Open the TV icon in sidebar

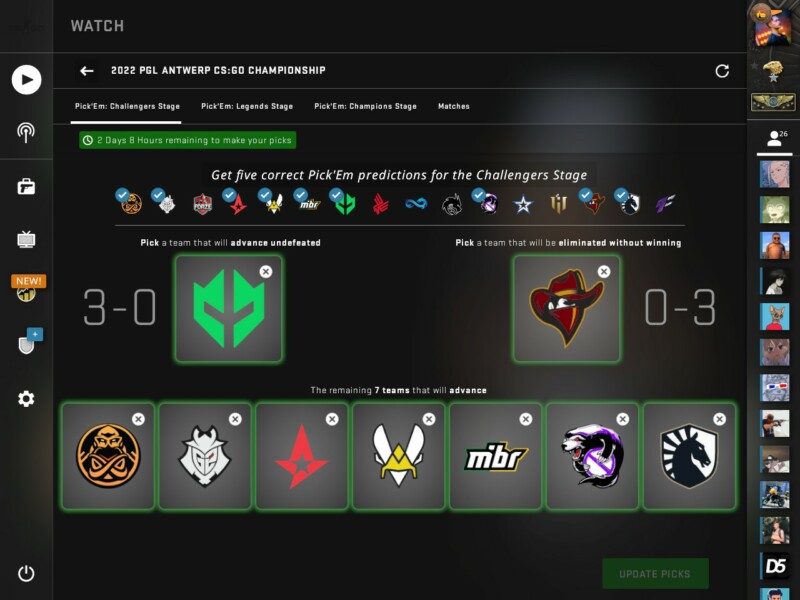(26, 239)
